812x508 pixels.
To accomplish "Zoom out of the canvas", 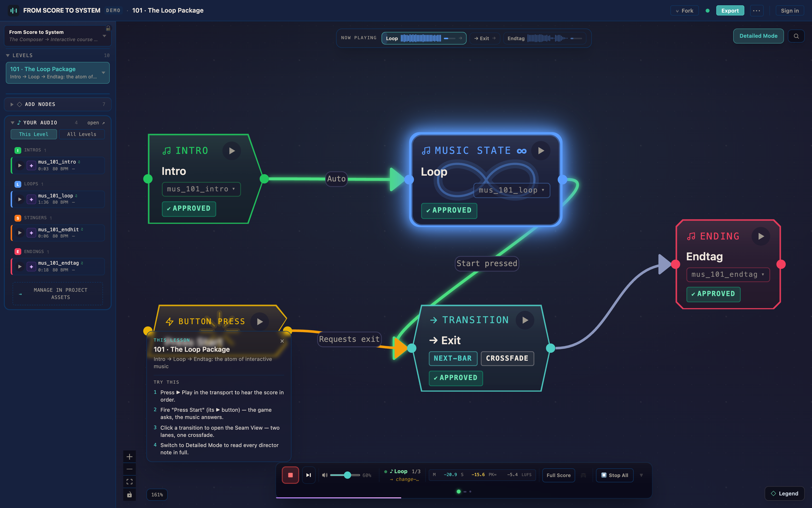I will [x=130, y=469].
